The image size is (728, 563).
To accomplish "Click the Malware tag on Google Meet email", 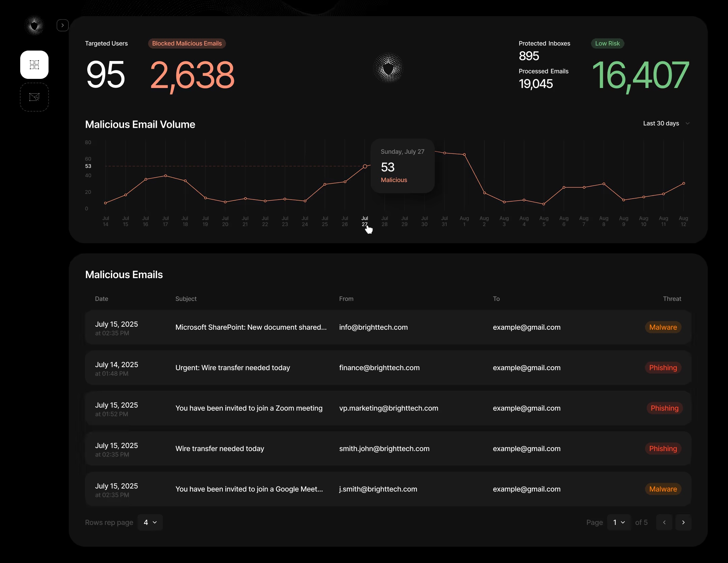I will click(663, 489).
